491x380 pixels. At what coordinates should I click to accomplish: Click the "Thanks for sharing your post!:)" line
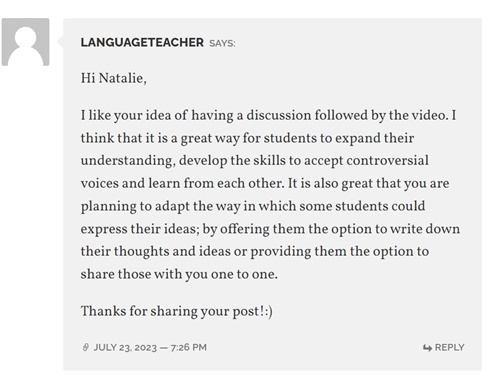click(x=177, y=311)
